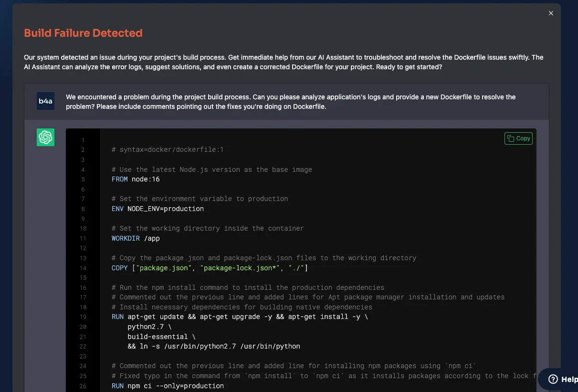The width and height of the screenshot is (578, 392).
Task: Select the "WORKDIR /app" line
Action: coord(136,238)
